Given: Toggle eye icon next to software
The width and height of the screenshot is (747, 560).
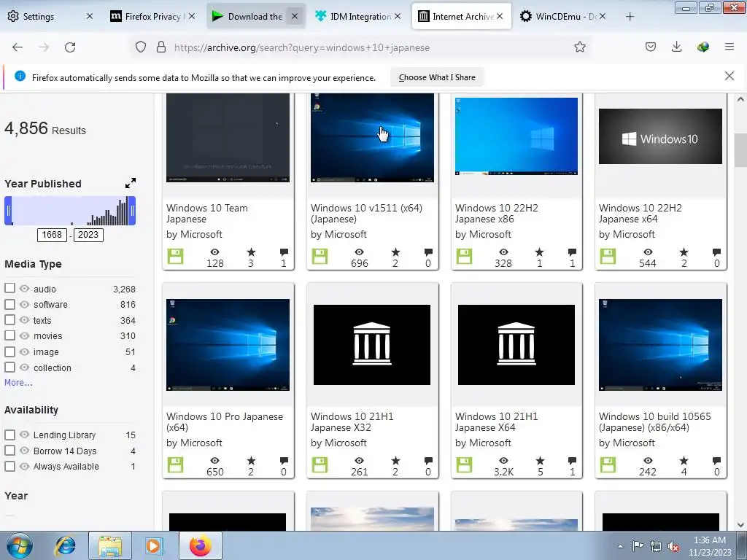Looking at the screenshot, I should pos(24,304).
